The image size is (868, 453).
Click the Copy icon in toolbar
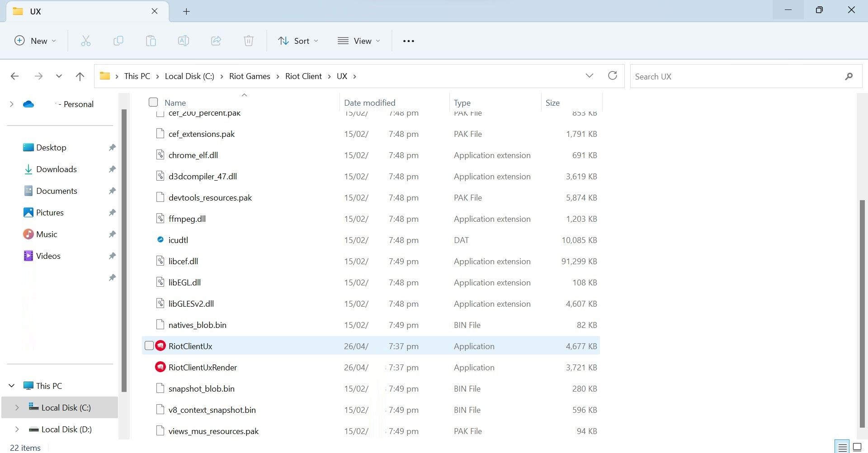(118, 41)
